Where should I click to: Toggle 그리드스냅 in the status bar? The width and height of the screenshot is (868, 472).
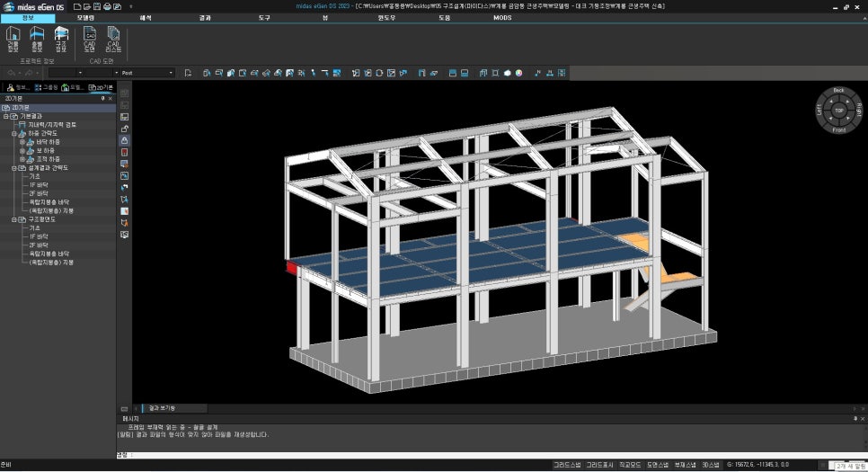[567, 465]
